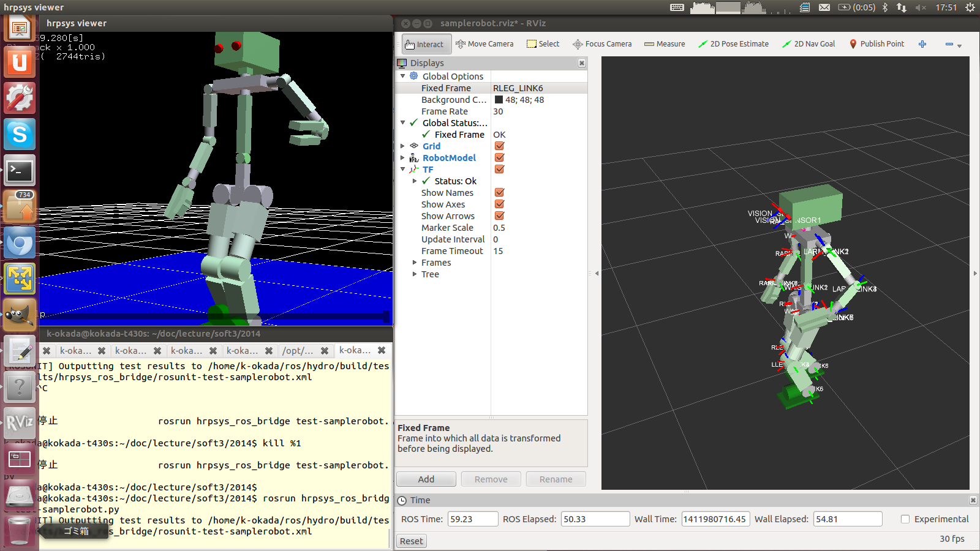Open the Bluetooth indicator menu

coord(884,7)
